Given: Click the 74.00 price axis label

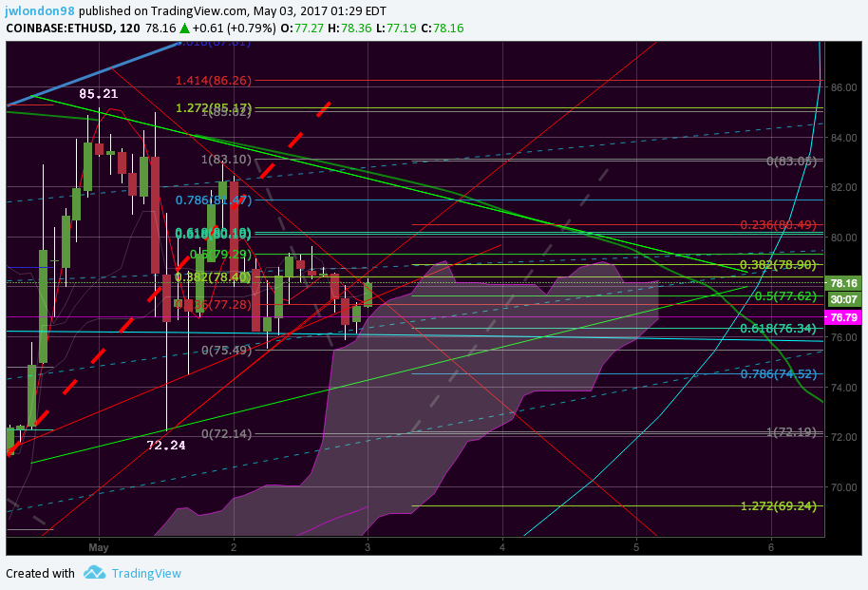Looking at the screenshot, I should click(843, 388).
